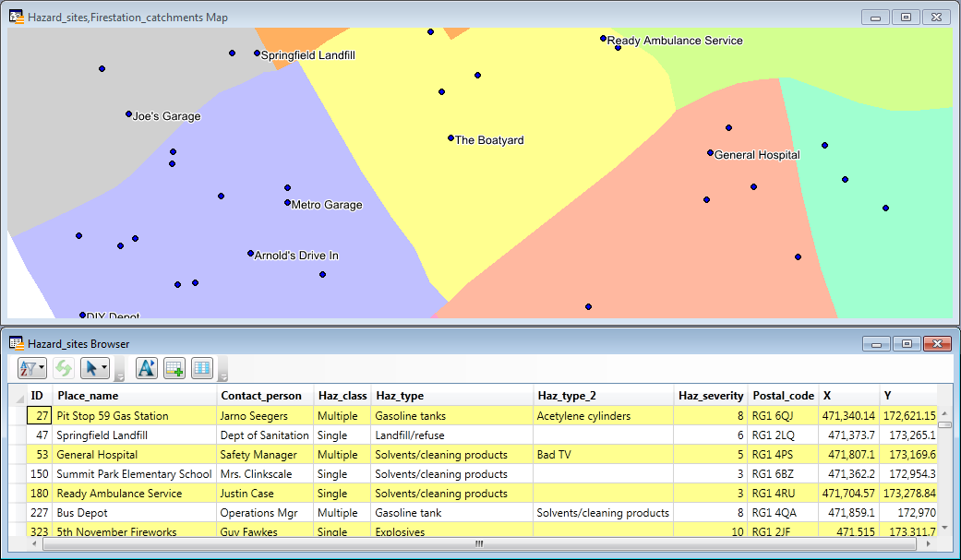This screenshot has height=560, width=961.
Task: Click the Jarno Seegers contact cell
Action: pyautogui.click(x=265, y=415)
